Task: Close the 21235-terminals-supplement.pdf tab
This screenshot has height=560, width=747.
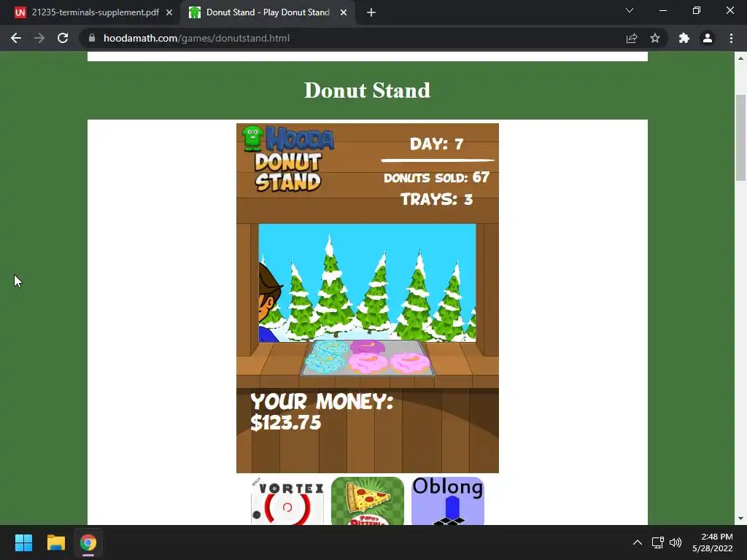Action: pos(169,12)
